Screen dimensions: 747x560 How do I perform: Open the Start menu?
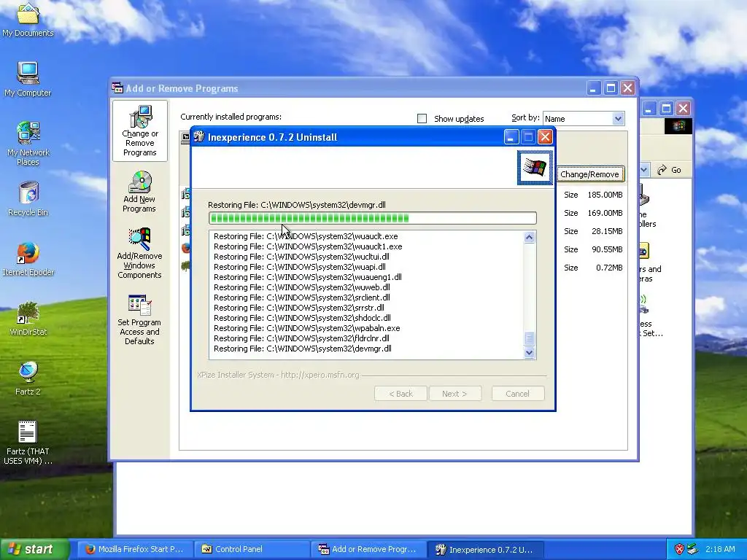[x=34, y=549]
